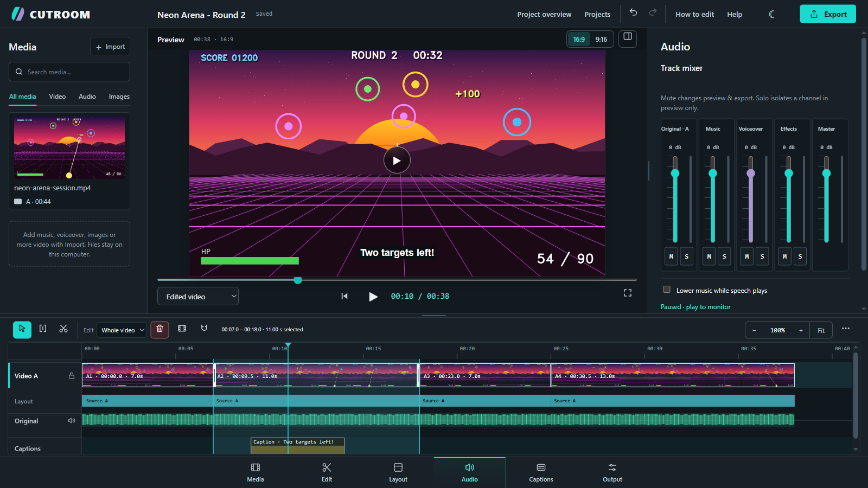Open the timeline more options menu

(x=845, y=329)
